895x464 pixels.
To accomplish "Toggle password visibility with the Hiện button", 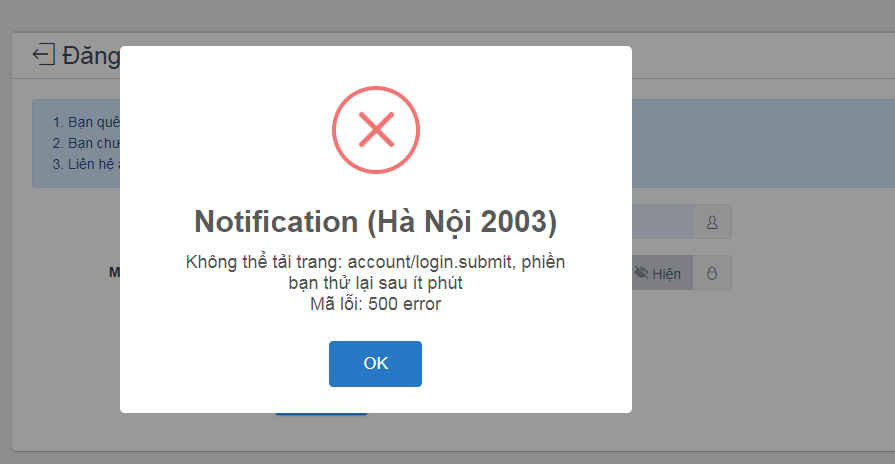I will click(x=662, y=273).
